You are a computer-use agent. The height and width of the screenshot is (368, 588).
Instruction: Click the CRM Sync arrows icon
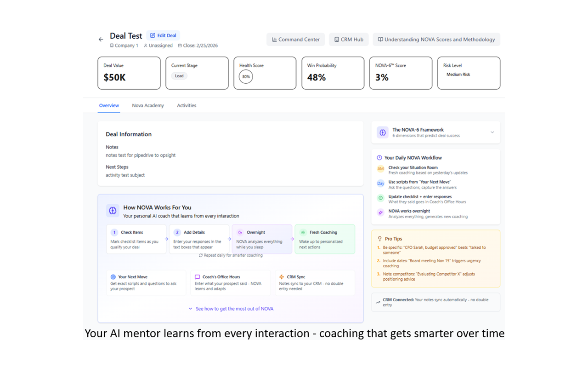(x=282, y=277)
